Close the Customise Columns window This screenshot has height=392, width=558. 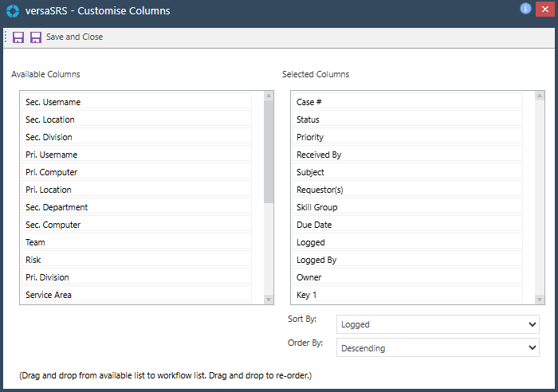[x=544, y=10]
